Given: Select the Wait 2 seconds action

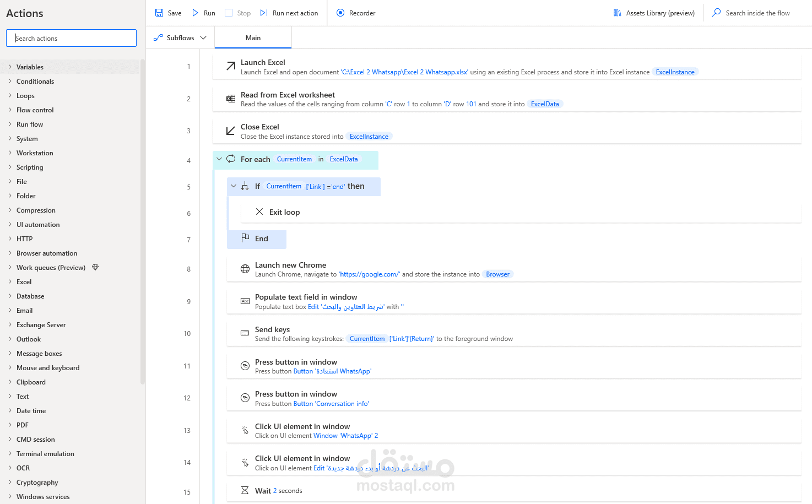Looking at the screenshot, I should coord(514,491).
